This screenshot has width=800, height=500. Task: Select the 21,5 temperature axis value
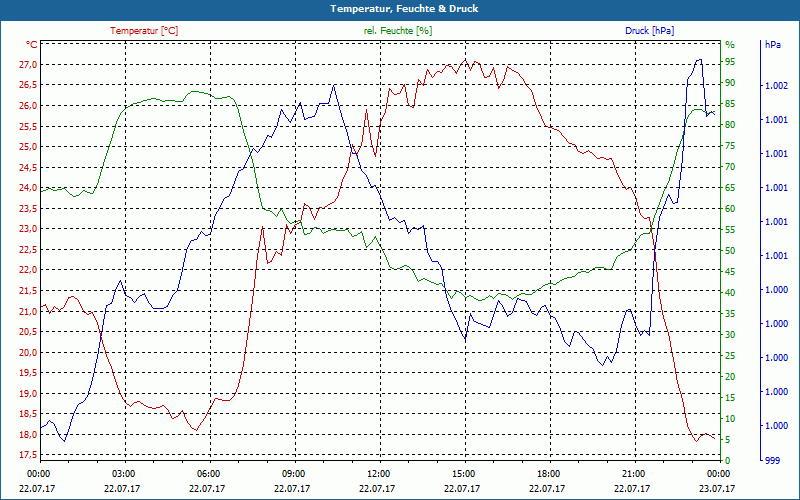click(x=29, y=291)
